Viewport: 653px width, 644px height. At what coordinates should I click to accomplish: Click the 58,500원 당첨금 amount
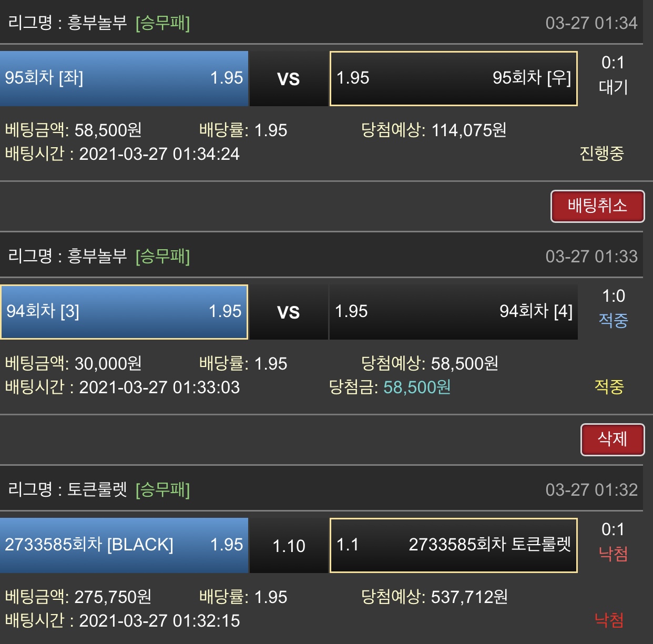point(416,387)
